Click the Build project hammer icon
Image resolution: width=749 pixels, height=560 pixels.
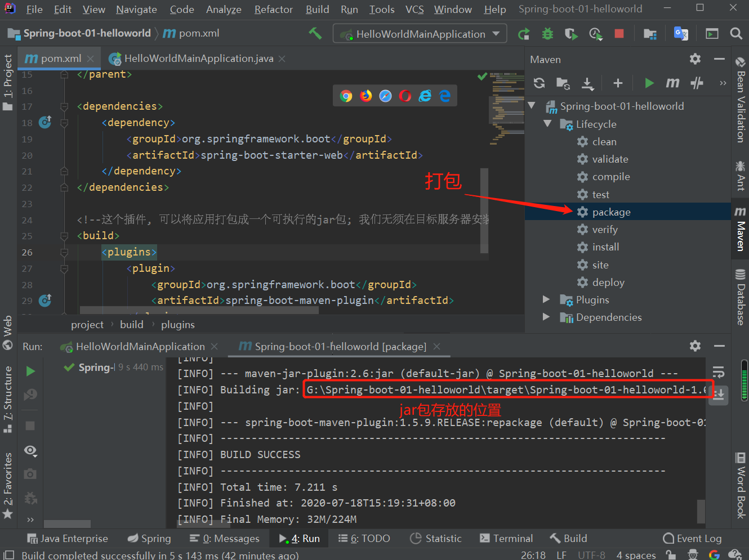[x=315, y=34]
